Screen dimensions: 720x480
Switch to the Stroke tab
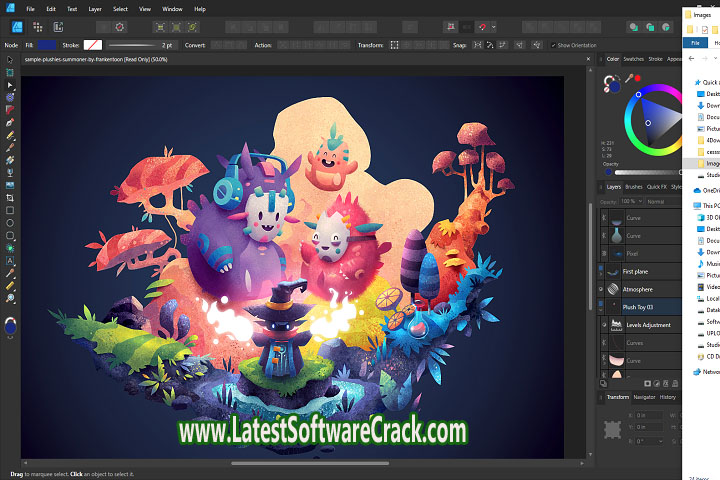click(655, 59)
